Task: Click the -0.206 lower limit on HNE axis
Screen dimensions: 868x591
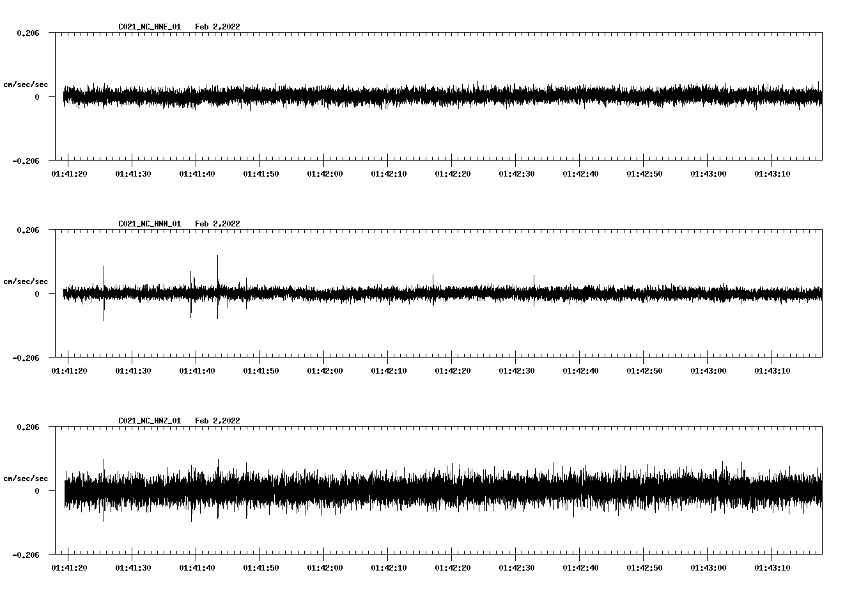Action: 26,161
